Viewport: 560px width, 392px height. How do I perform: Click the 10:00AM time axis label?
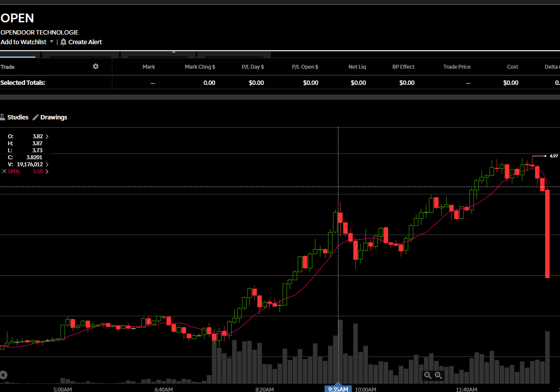pos(365,389)
